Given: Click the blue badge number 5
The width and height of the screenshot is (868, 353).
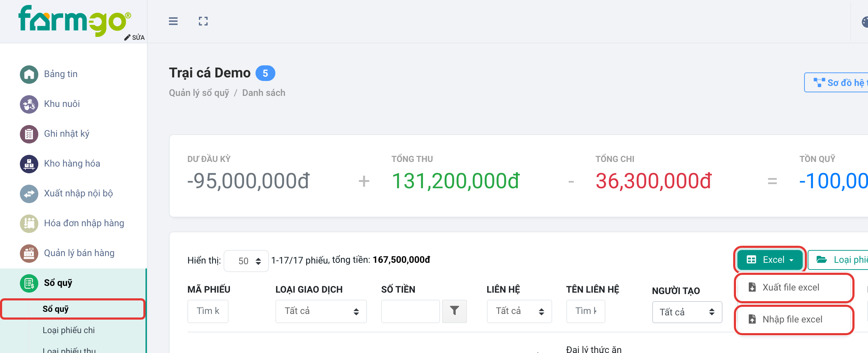Looking at the screenshot, I should pos(265,73).
